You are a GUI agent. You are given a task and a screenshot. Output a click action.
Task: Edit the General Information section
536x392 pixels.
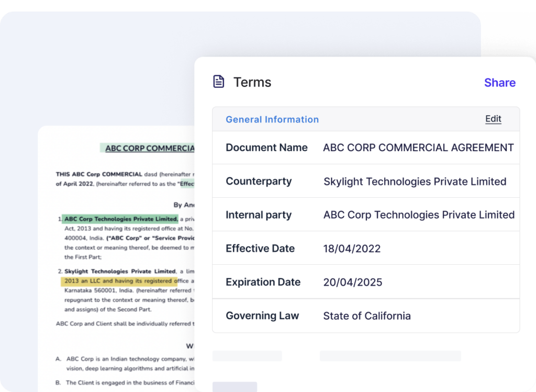[493, 119]
